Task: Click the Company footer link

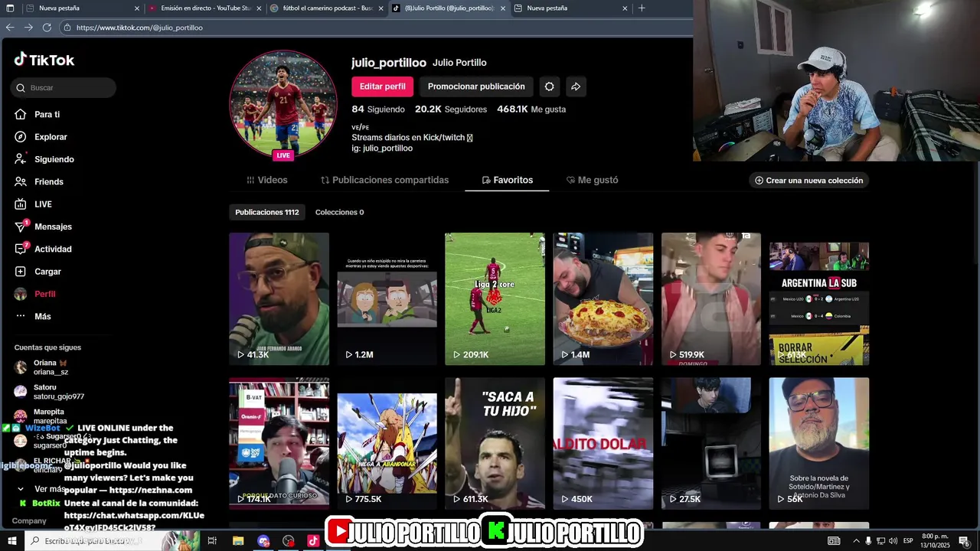Action: [x=29, y=520]
